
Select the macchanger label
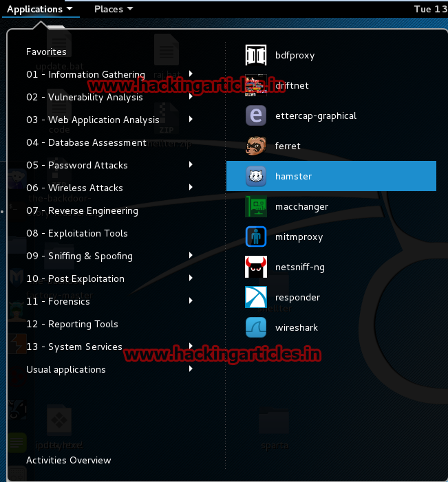pyautogui.click(x=301, y=207)
